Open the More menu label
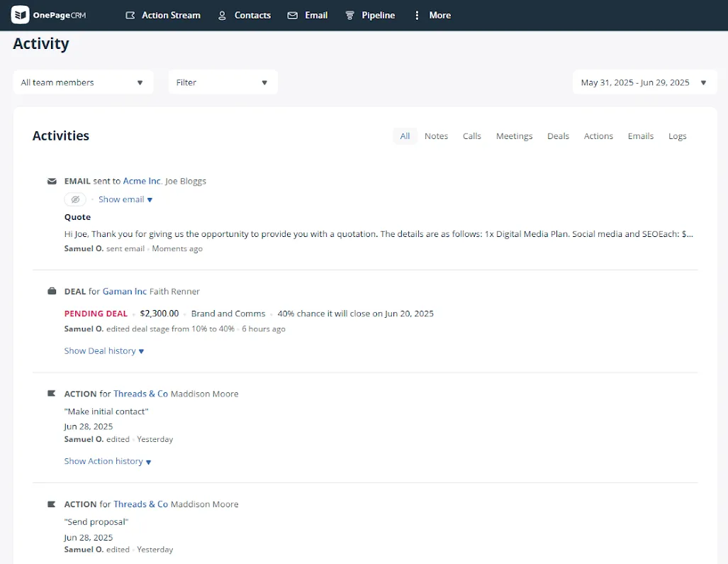728x564 pixels. coord(439,16)
